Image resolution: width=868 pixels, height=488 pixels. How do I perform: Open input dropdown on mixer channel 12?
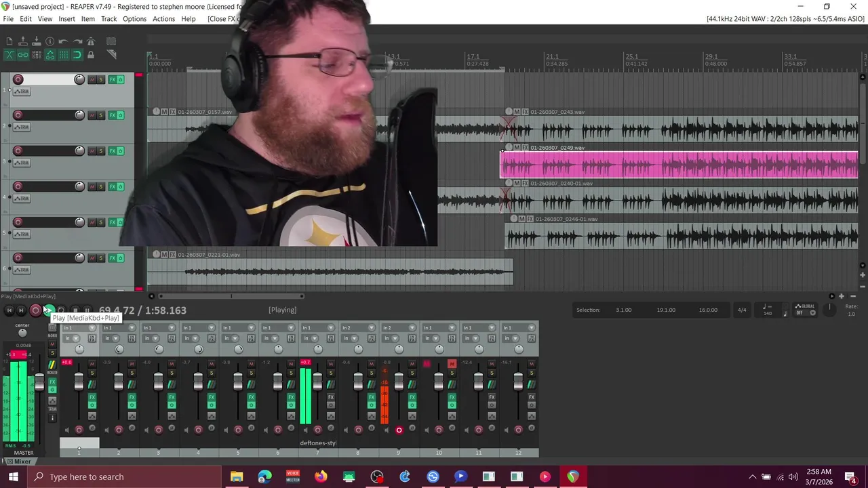pos(517,328)
